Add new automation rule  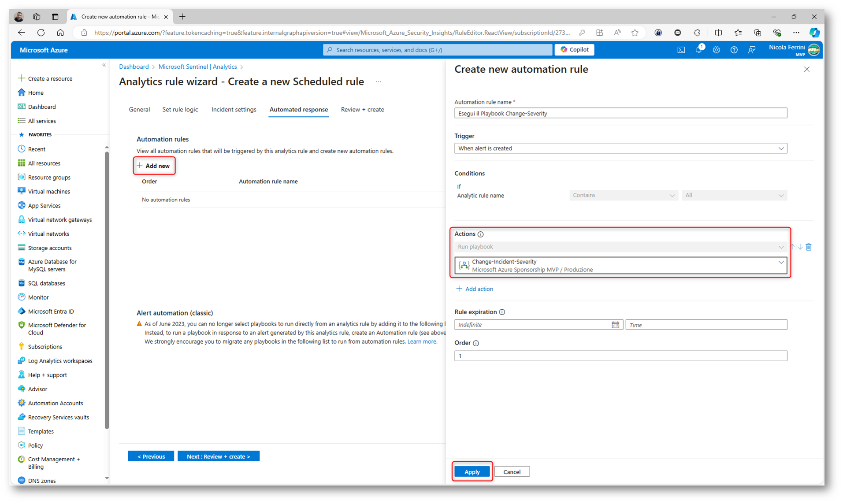(154, 166)
